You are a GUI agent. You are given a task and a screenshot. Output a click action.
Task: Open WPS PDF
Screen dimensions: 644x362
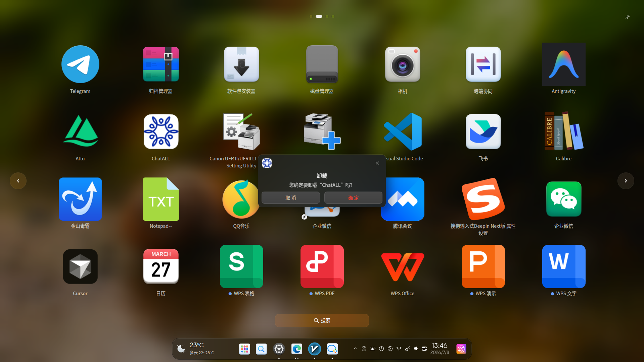pos(322,266)
